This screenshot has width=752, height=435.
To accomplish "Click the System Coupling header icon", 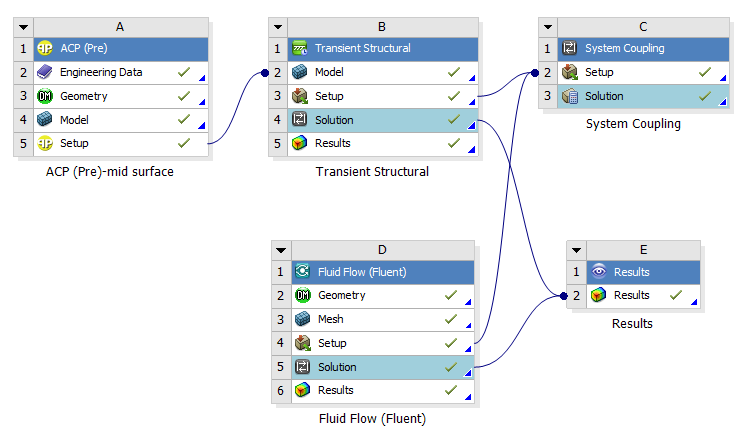I will (569, 48).
